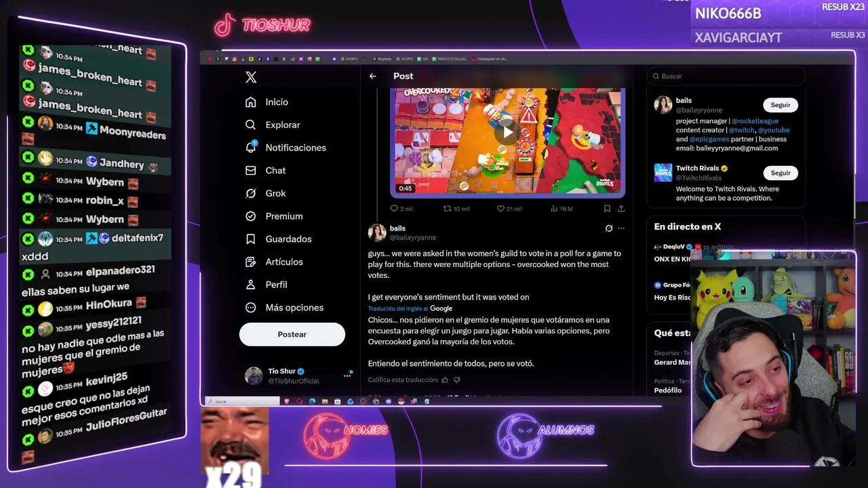Screen dimensions: 868x488
Task: Click bails avatar on the reply
Action: coord(377,232)
